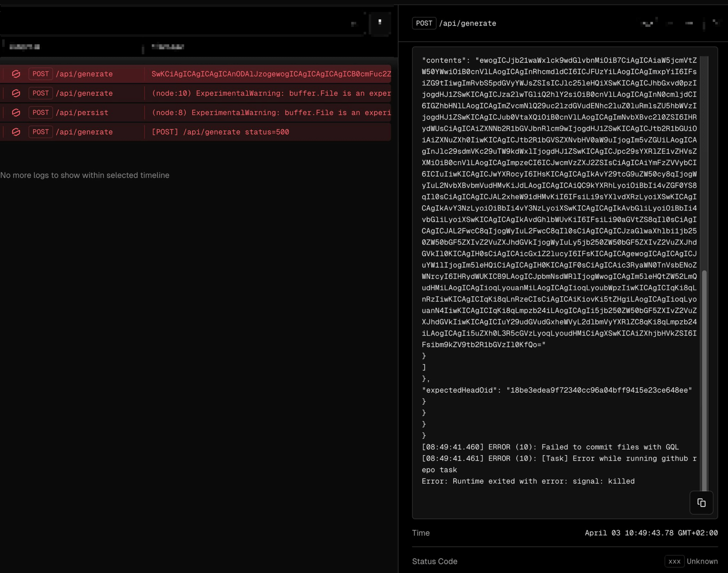728x573 pixels.
Task: Click POST badge in the detail panel header
Action: pyautogui.click(x=424, y=23)
